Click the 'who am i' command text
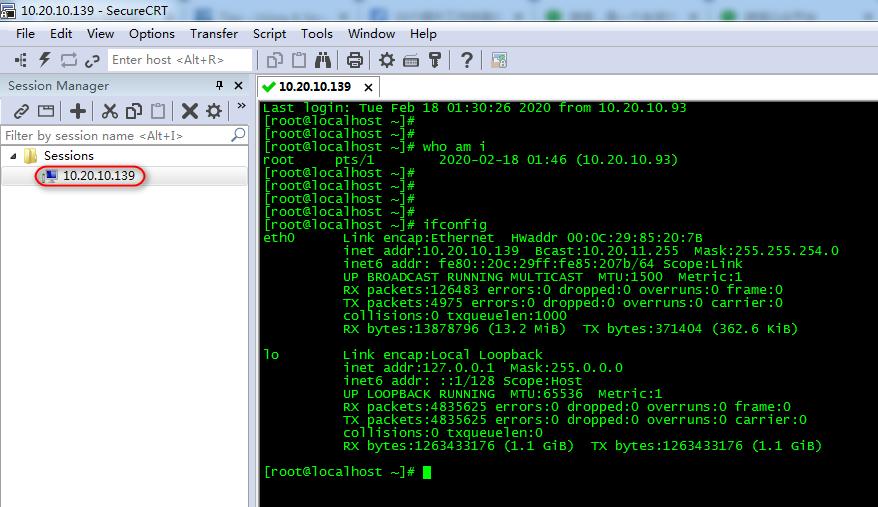Screen dimensions: 878x507 pyautogui.click(x=454, y=147)
